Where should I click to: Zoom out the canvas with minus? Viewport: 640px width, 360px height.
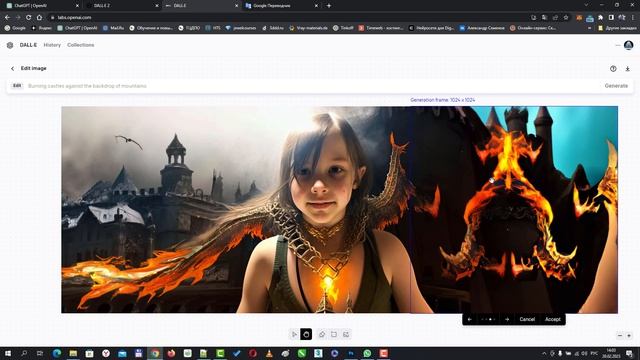[x=620, y=336]
